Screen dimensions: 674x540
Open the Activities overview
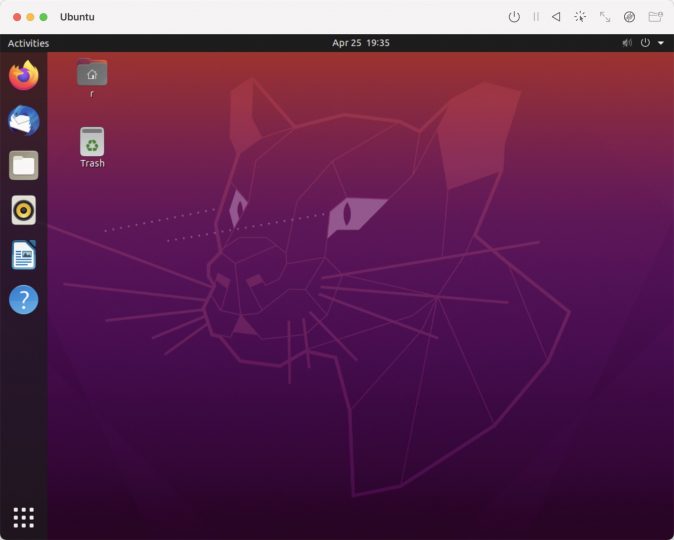[x=28, y=43]
